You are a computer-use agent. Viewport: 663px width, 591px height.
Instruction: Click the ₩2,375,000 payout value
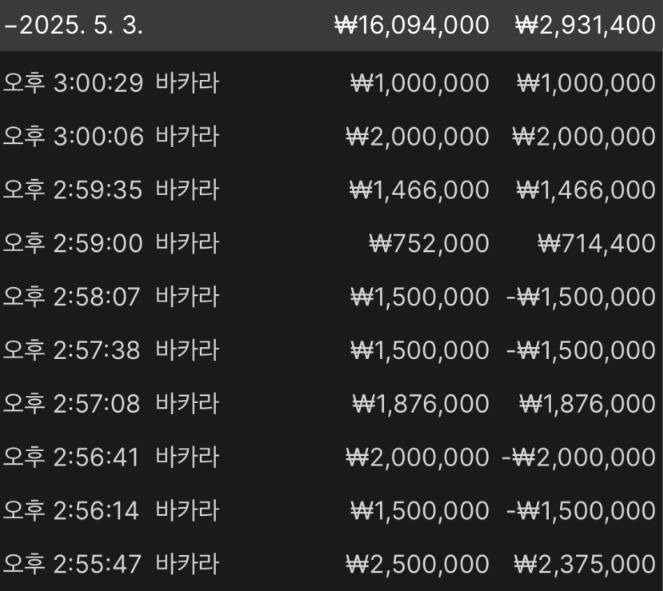(585, 565)
